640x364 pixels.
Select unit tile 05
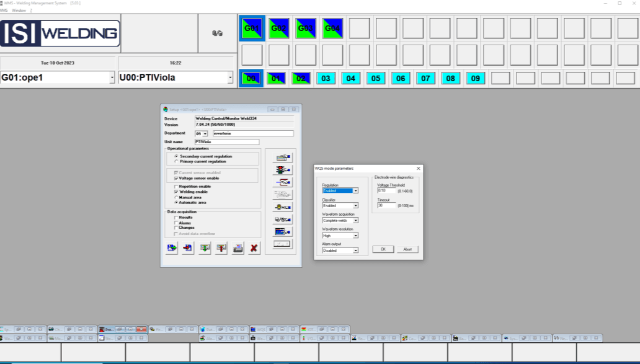(375, 79)
